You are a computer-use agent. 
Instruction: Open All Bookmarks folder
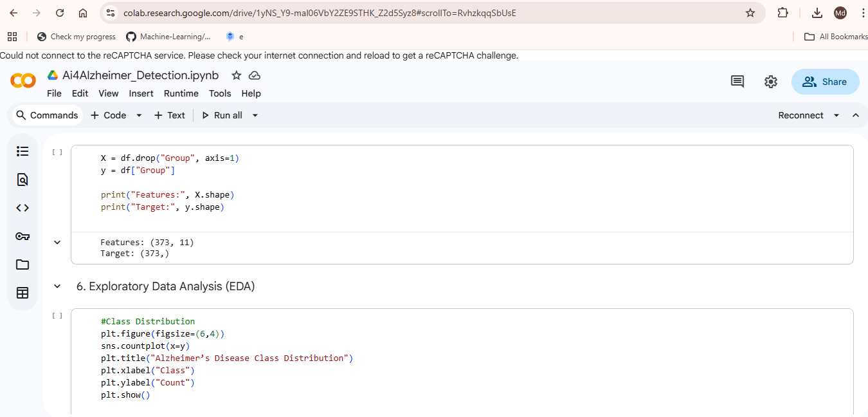(836, 37)
